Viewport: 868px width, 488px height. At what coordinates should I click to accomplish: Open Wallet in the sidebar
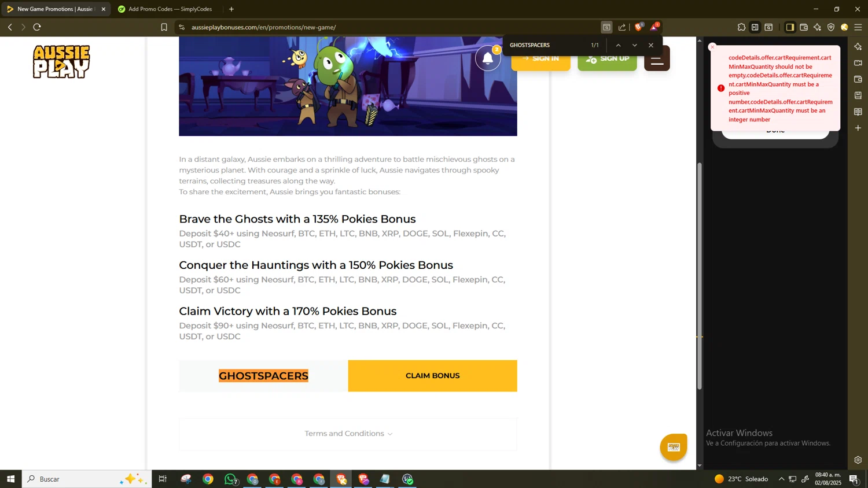[858, 79]
